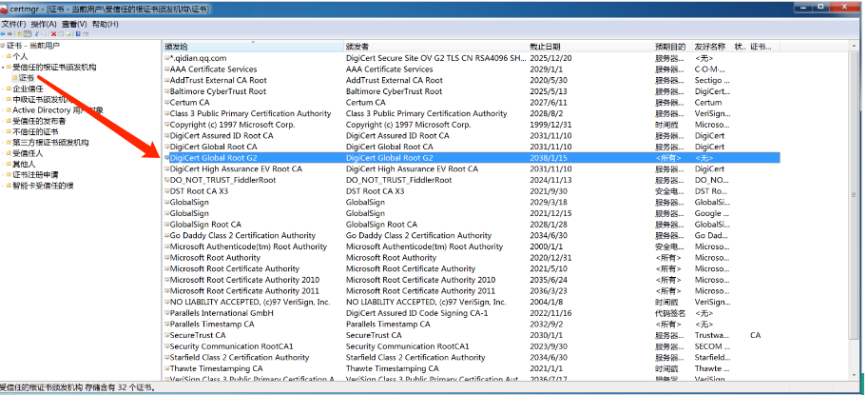Select Security Communication RootCA1 row
Screen dimensions: 868x395
(472, 346)
